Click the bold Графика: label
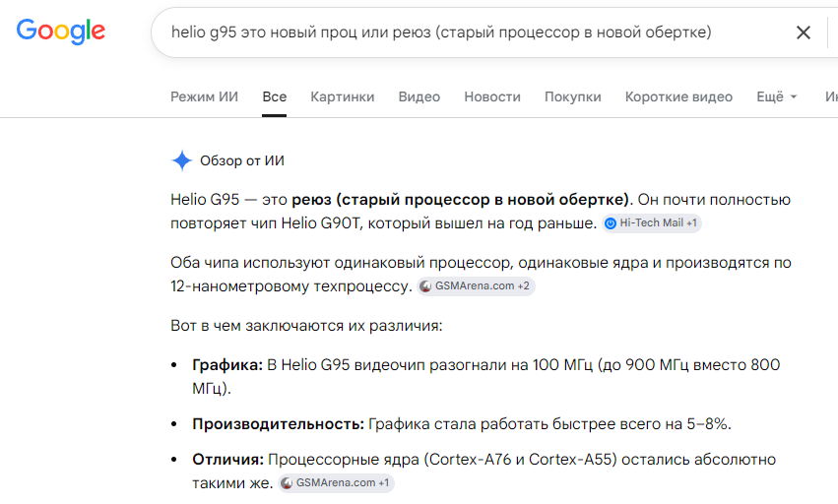Viewport: 838px width, 504px height. (227, 365)
